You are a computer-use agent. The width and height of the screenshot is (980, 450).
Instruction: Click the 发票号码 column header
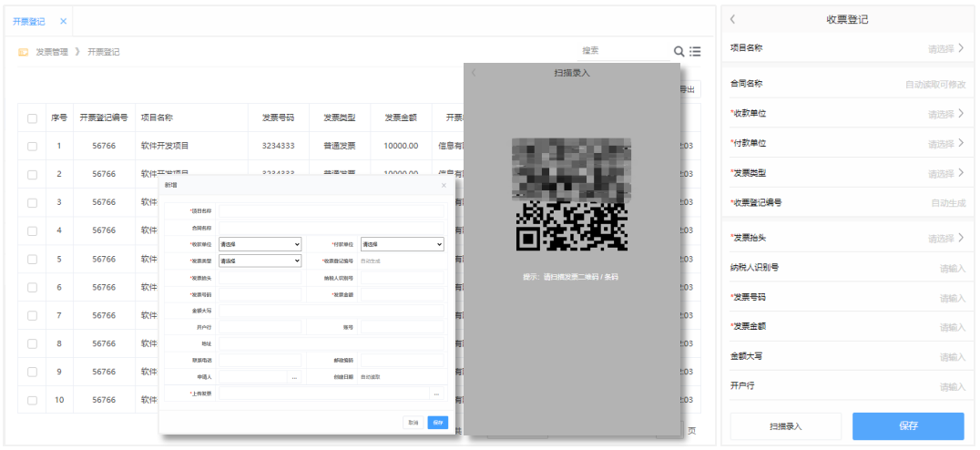278,118
